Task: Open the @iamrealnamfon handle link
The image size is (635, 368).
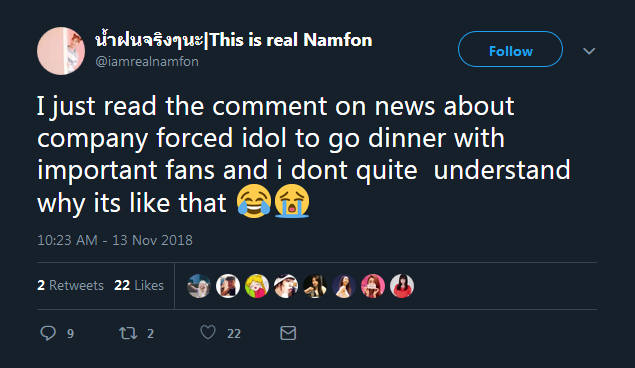Action: tap(147, 62)
